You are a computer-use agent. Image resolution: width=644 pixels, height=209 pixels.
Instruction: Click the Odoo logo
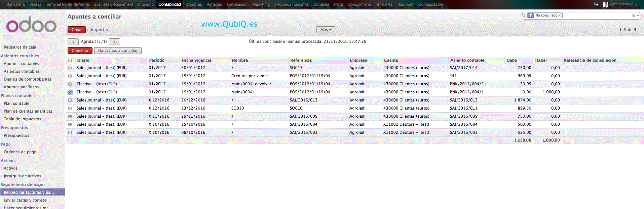click(x=31, y=25)
